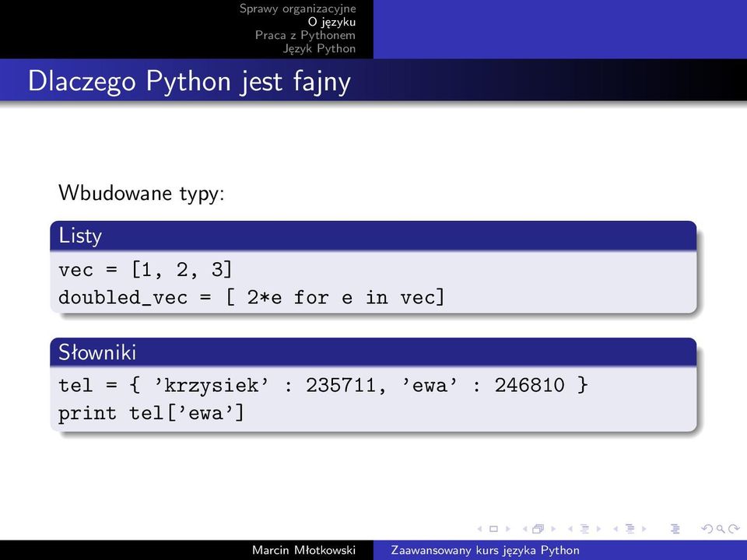Click the subsection lines icon
This screenshot has height=560, width=747.
coord(584,529)
